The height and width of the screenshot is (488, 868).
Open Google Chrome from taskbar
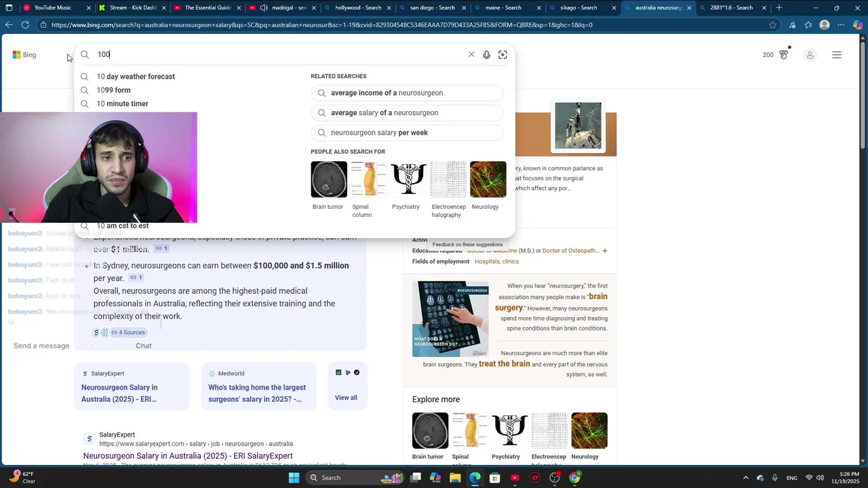575,478
